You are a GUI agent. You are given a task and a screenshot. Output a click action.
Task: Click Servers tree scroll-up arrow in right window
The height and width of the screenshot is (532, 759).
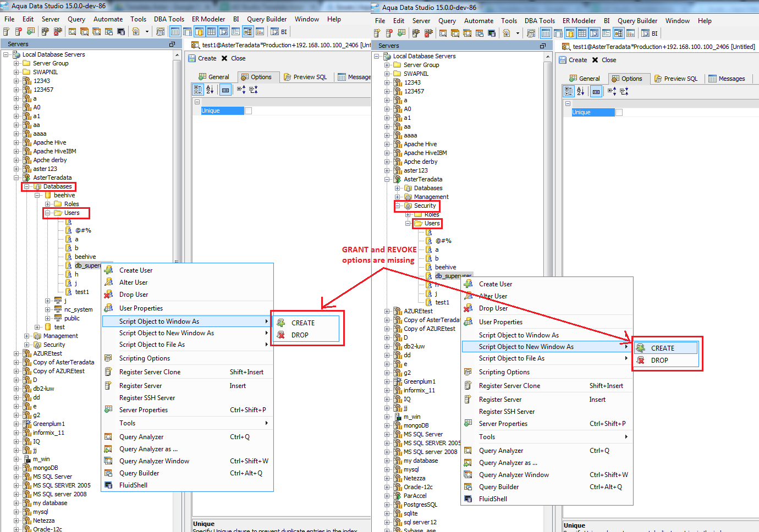[x=548, y=57]
